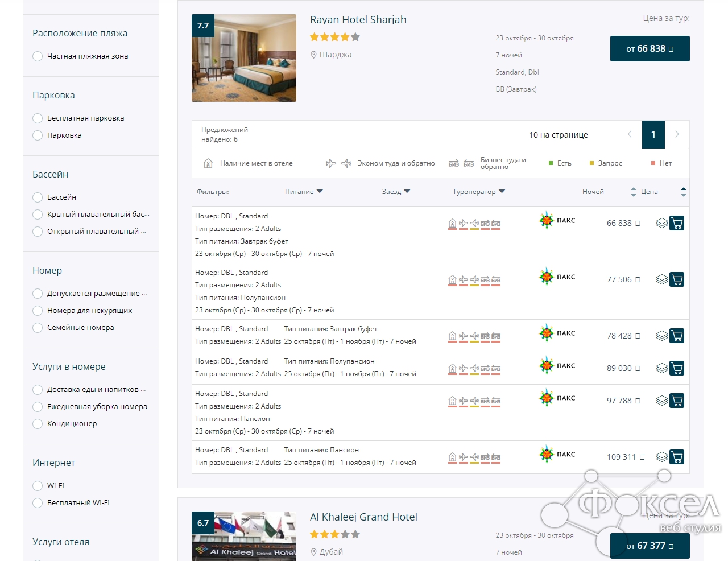The image size is (728, 561).
Task: Open the 10 на странице selector
Action: point(559,135)
